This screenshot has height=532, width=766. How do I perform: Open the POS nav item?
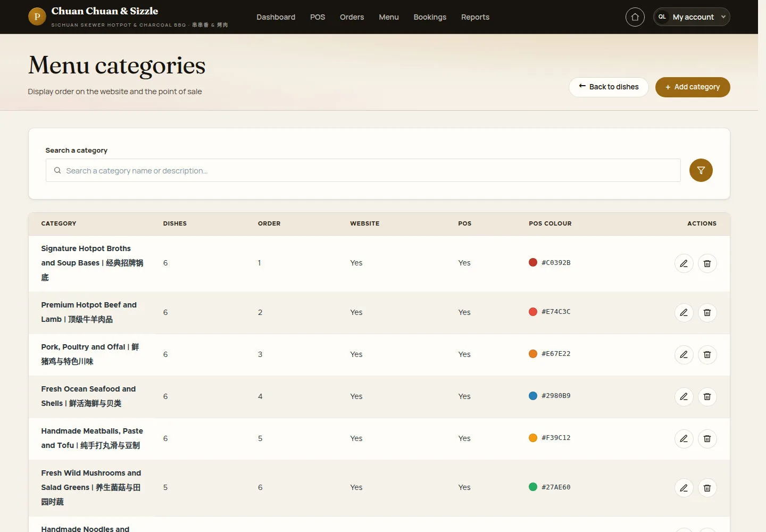tap(318, 17)
